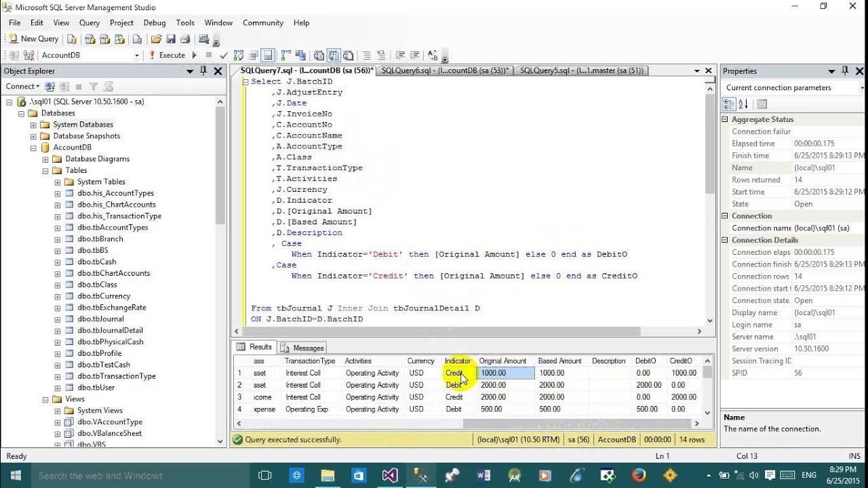Screen dimensions: 868x488
Task: Open the AccountDB database dropdown
Action: point(136,56)
